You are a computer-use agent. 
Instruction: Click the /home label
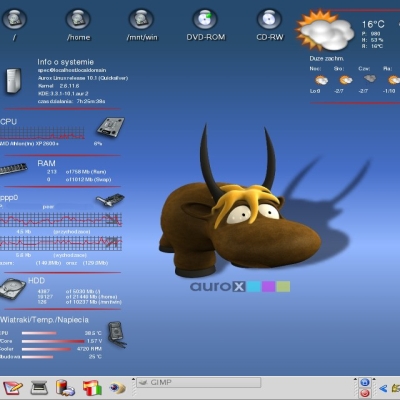tap(78, 37)
